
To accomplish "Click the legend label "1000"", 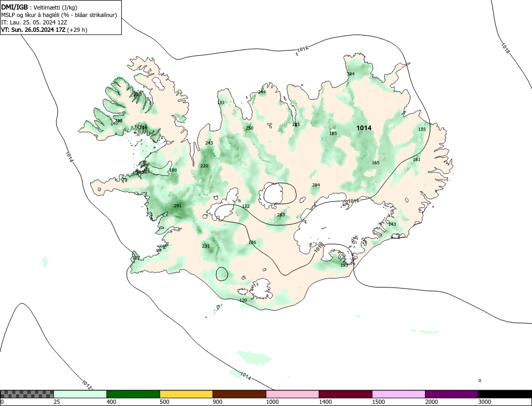I will (x=272, y=402).
